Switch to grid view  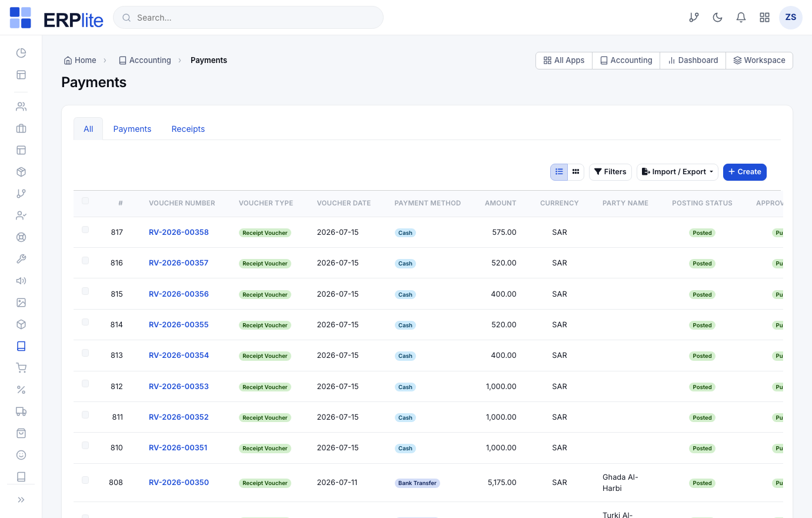(576, 172)
